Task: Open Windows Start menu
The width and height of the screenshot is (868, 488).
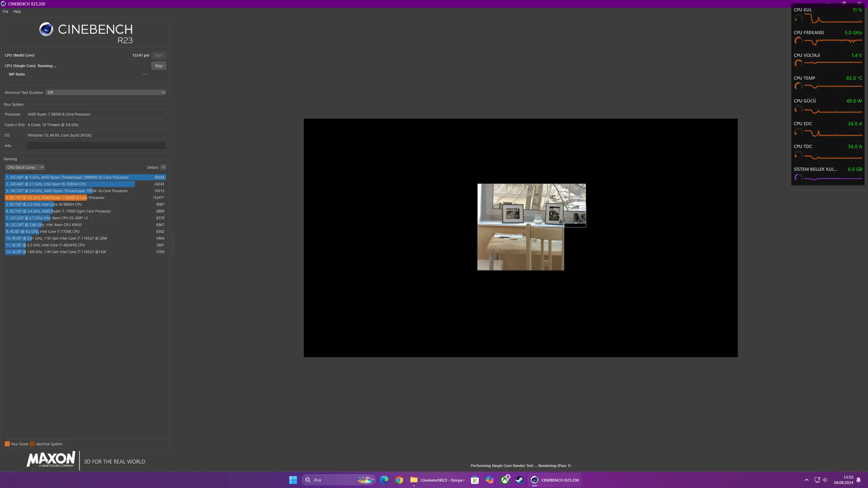Action: tap(293, 480)
